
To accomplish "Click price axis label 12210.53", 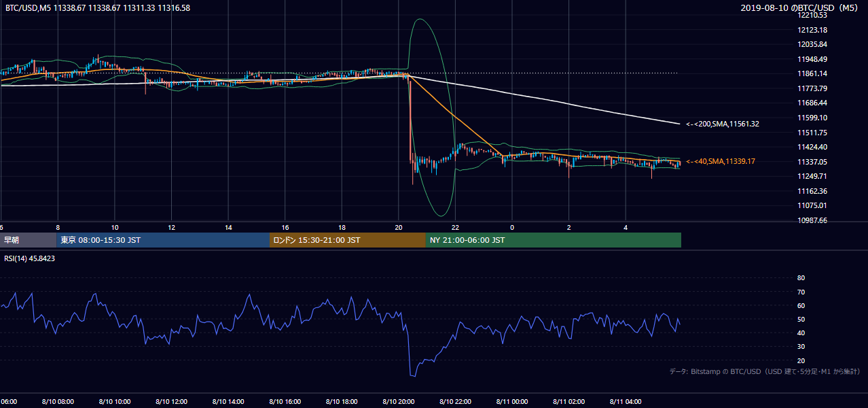I will coord(812,15).
